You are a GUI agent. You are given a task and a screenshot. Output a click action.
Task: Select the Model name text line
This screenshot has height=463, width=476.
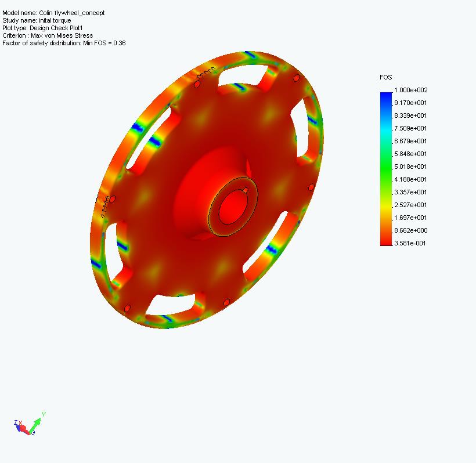tap(53, 13)
